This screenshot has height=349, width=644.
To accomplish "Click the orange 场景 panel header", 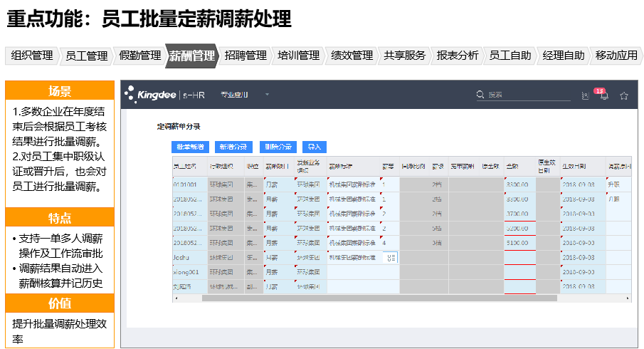I will (x=60, y=90).
